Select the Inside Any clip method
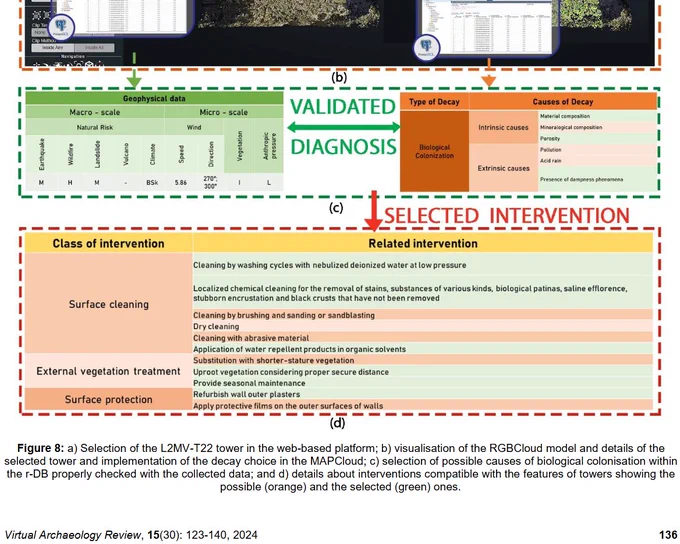 pos(52,48)
